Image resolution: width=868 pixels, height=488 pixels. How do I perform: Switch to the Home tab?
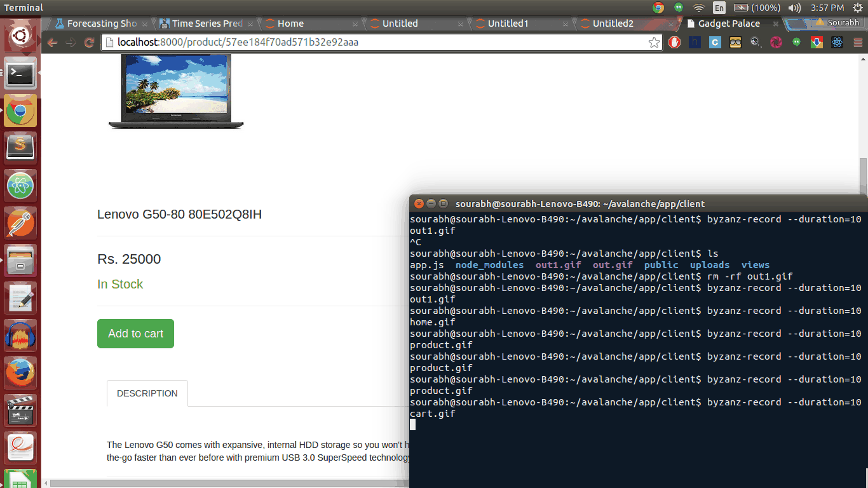point(311,24)
